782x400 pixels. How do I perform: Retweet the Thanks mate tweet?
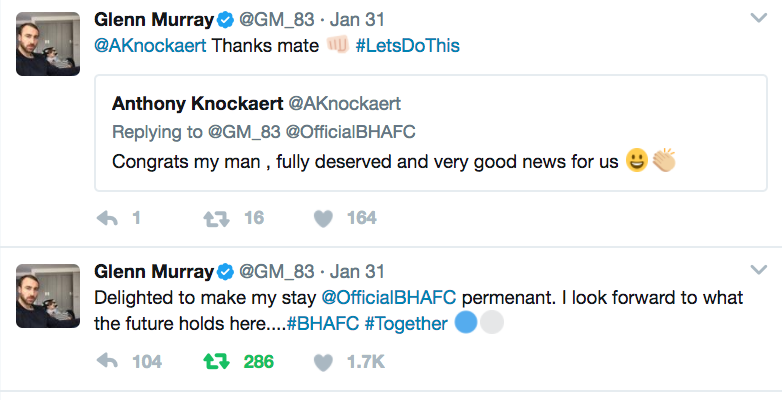tap(216, 218)
